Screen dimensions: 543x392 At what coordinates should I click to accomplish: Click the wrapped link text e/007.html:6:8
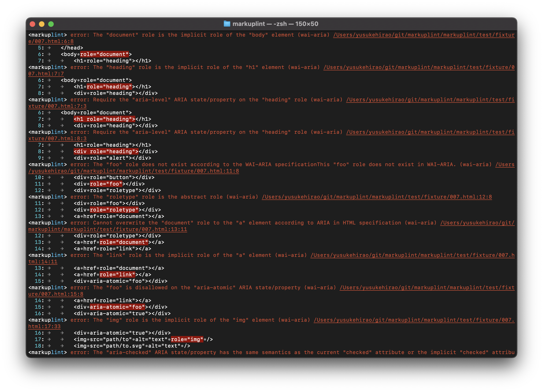click(x=51, y=41)
